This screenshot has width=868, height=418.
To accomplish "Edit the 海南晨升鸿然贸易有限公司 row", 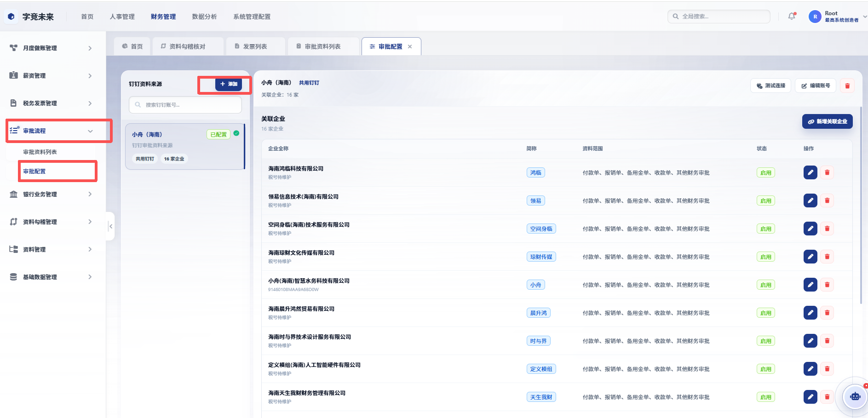I will click(x=810, y=313).
